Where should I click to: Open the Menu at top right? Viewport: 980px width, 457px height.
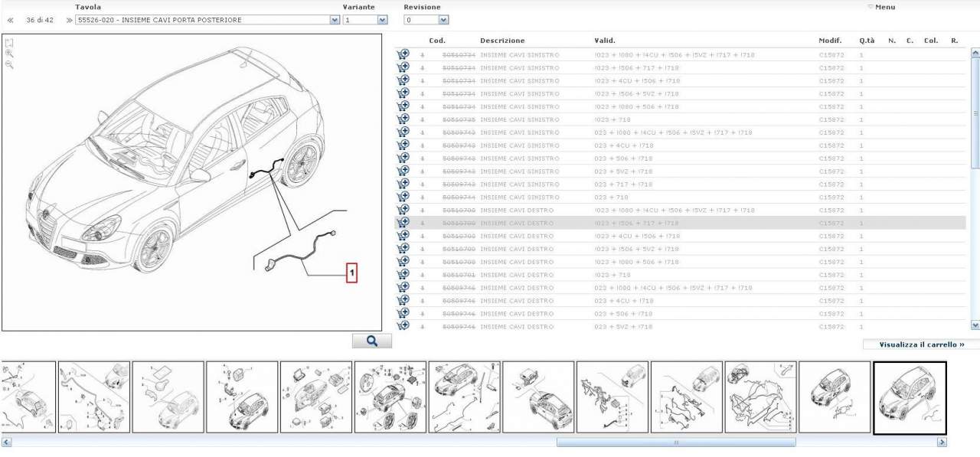[883, 8]
